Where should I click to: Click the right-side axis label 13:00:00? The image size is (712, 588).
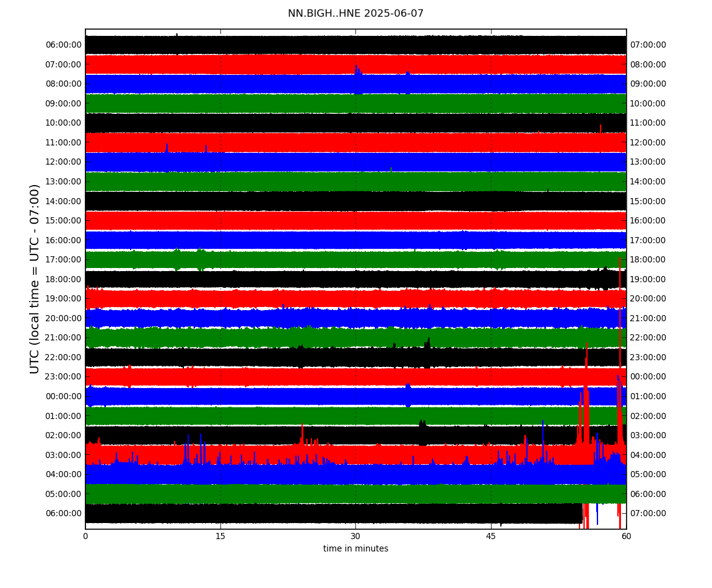[x=648, y=162]
